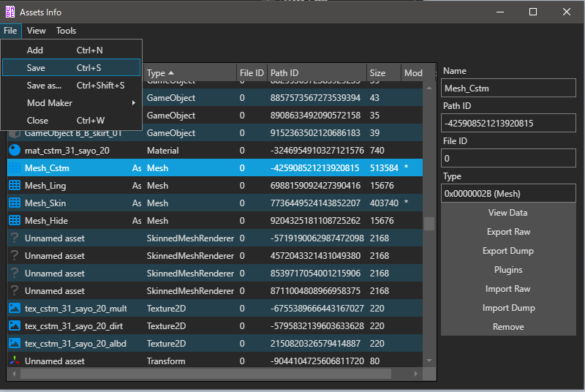
Task: Select the tex_cstm_31_sayo_20_albd row name
Action: tap(75, 344)
